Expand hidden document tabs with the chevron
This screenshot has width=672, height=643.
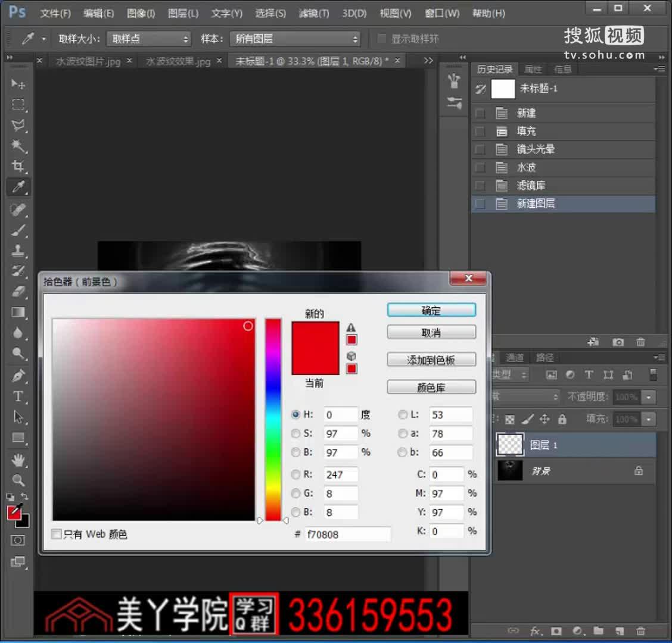(x=428, y=60)
